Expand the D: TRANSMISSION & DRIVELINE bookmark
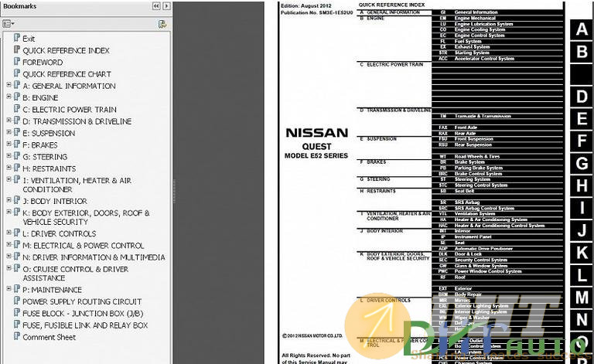Screen dimensions: 594x364 pos(9,121)
